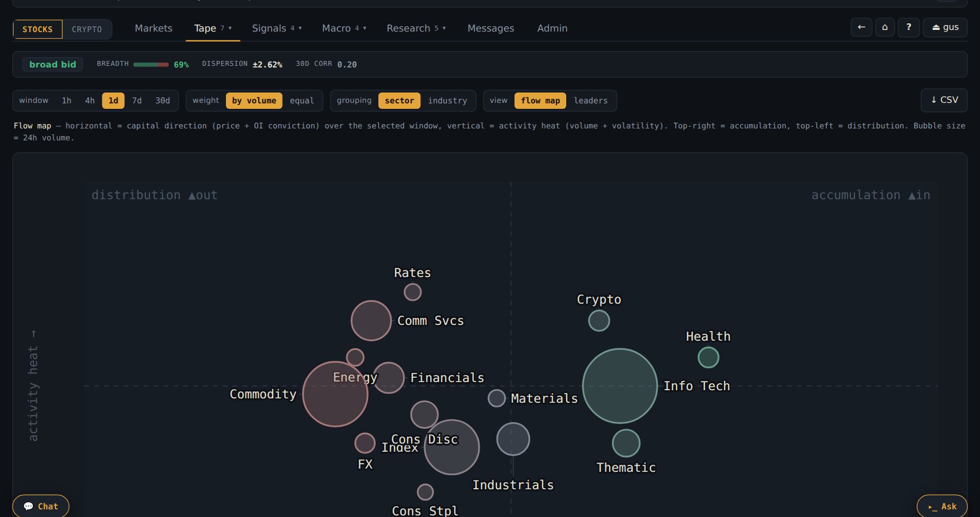Select the Rates bubble
The image size is (980, 517).
(x=413, y=292)
